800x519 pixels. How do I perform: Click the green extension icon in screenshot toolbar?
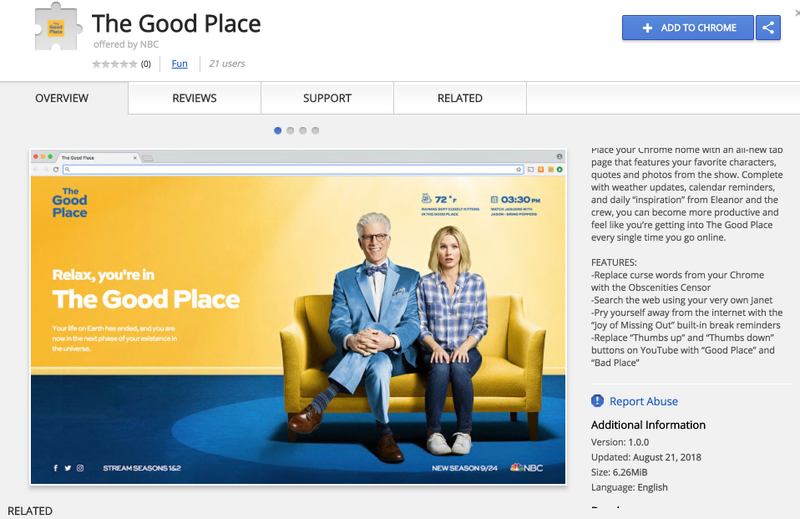[560, 169]
